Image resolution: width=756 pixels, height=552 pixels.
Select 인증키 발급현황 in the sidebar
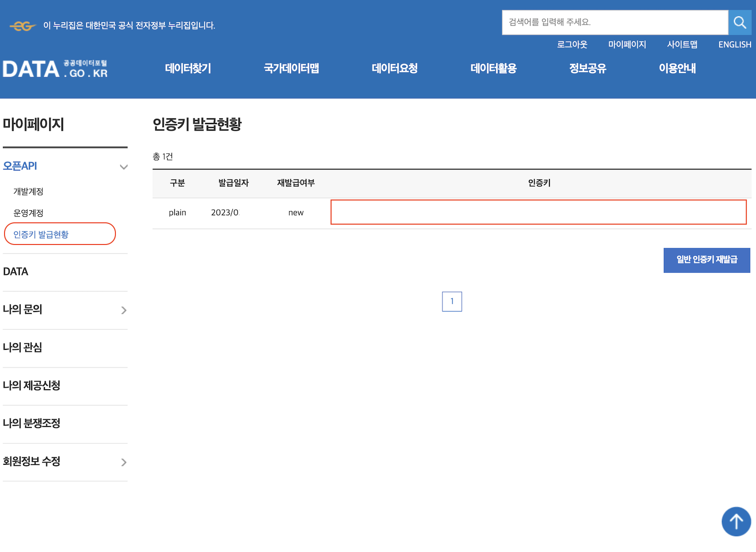tap(41, 234)
